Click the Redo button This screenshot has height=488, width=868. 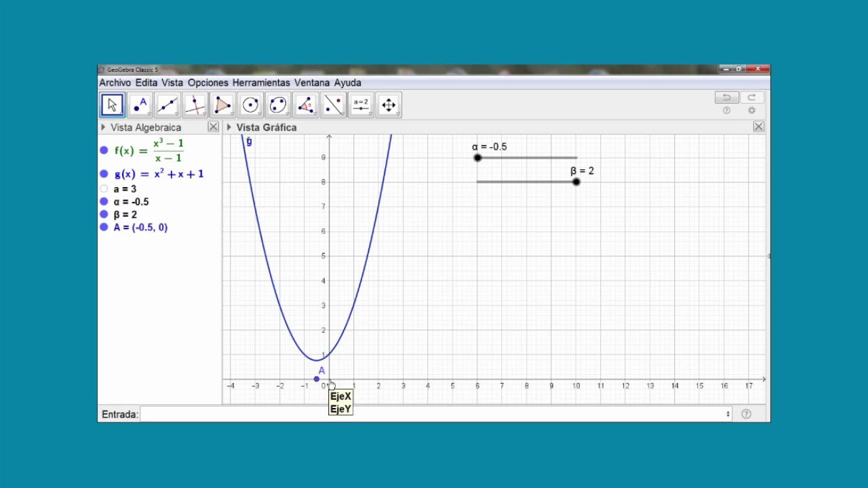pyautogui.click(x=752, y=98)
